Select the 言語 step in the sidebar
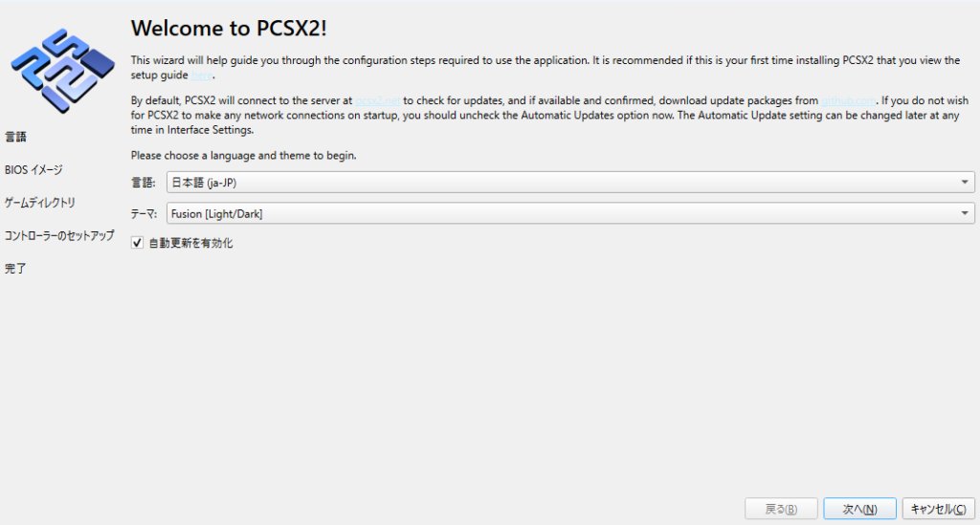The image size is (980, 525). pyautogui.click(x=15, y=137)
